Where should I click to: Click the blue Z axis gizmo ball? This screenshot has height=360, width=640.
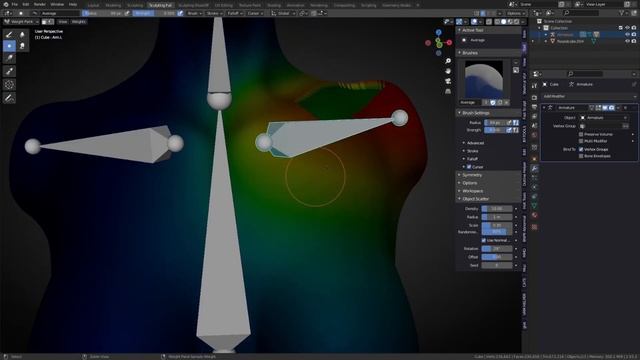pyautogui.click(x=438, y=32)
